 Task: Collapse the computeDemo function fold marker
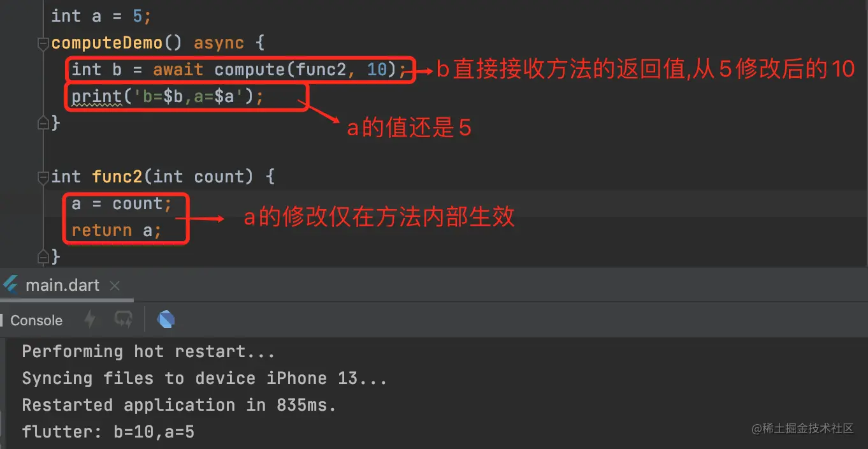pos(43,43)
